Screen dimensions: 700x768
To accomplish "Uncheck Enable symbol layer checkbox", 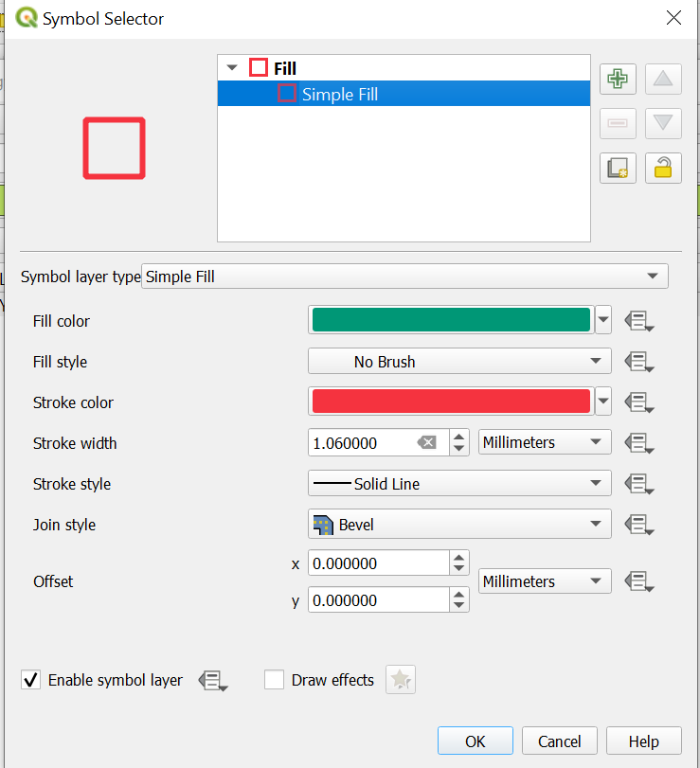I will (x=31, y=680).
